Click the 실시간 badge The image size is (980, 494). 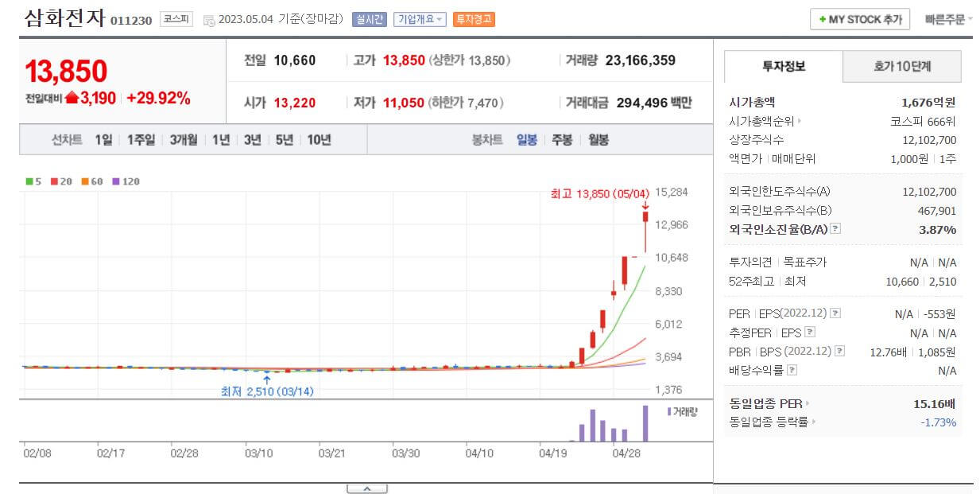[x=370, y=19]
